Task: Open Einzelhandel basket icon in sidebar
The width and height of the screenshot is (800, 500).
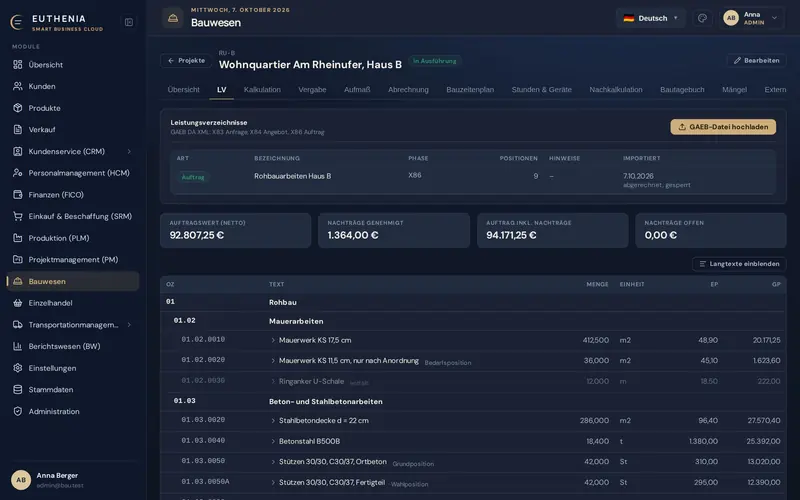Action: [x=18, y=303]
